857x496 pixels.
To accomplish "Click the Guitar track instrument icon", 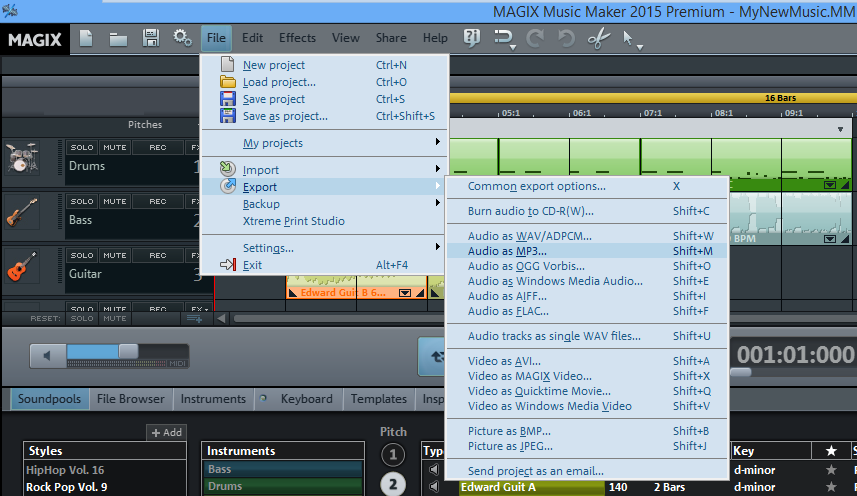I will click(x=22, y=266).
